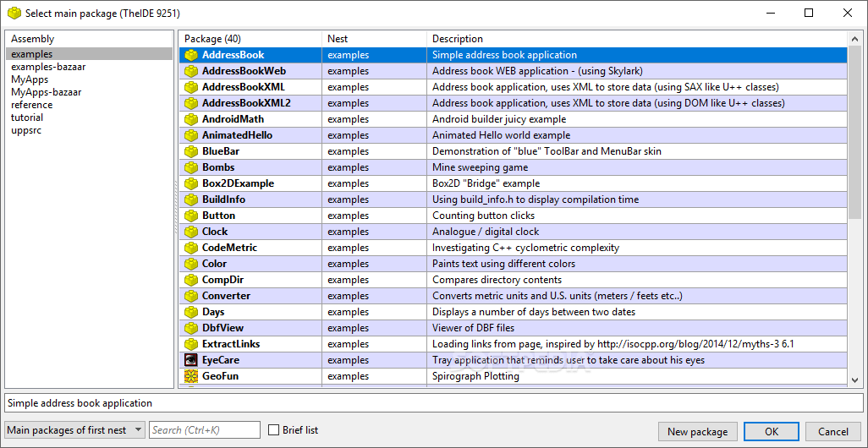
Task: Click the AddressBookXML2 package icon
Action: [x=191, y=103]
